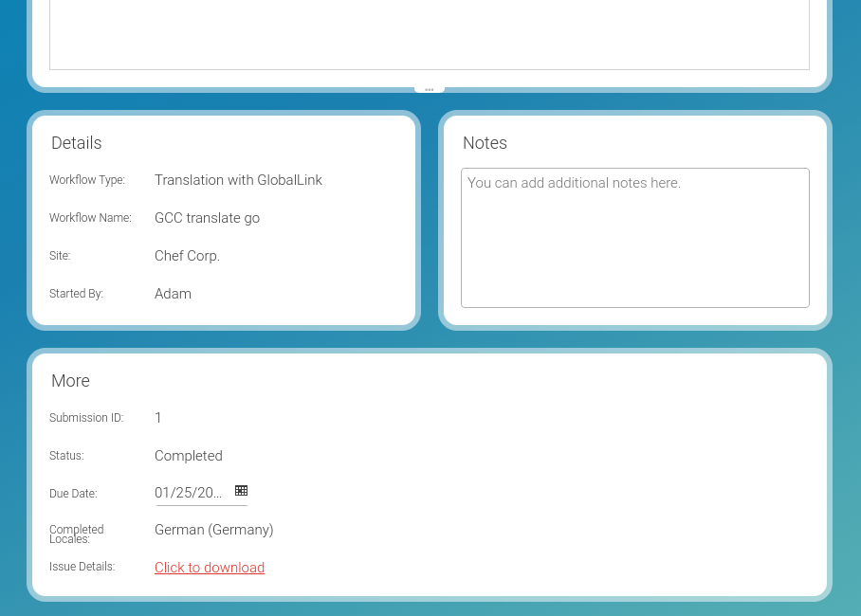This screenshot has height=616, width=861.
Task: Click the Submission ID value 1
Action: tap(158, 418)
